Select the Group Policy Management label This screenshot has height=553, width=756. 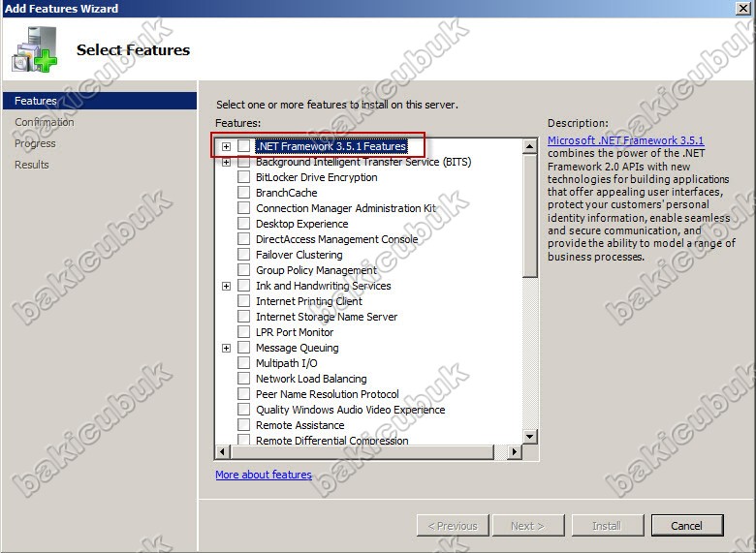coord(316,270)
